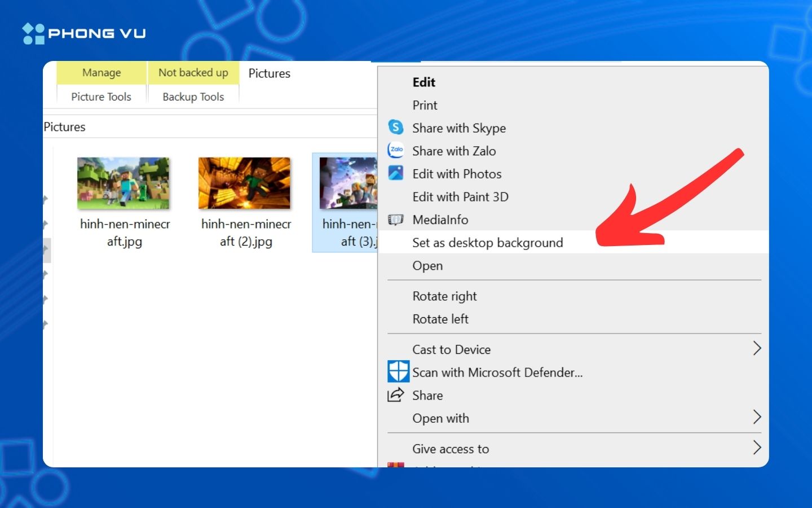Choose Set as desktop background
The height and width of the screenshot is (508, 812).
tap(487, 243)
